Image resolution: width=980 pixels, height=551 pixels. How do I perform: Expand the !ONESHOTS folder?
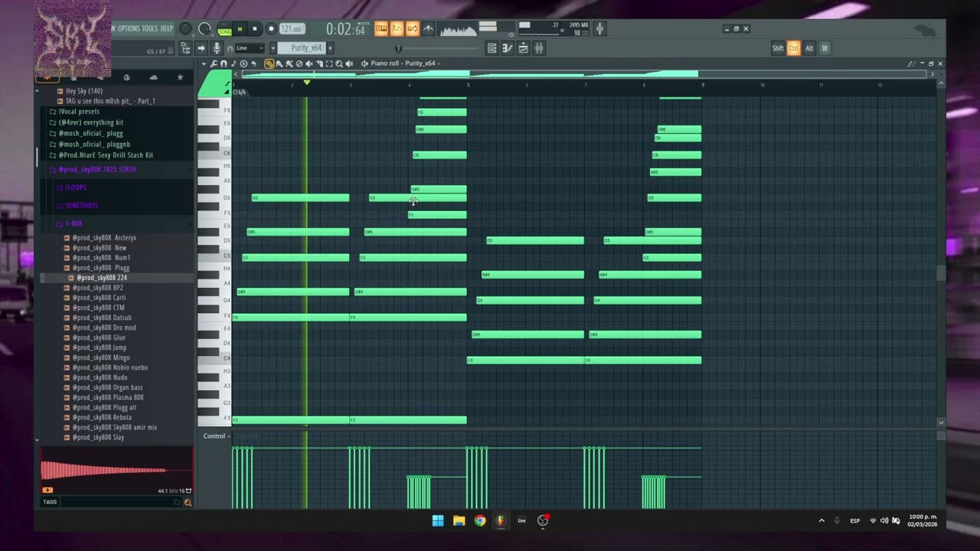(x=81, y=205)
